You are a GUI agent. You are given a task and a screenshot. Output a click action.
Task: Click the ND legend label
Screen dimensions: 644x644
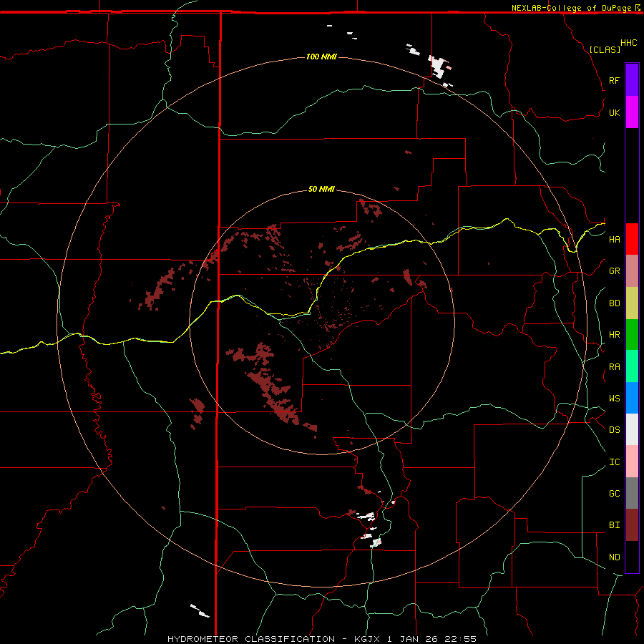[x=614, y=557]
